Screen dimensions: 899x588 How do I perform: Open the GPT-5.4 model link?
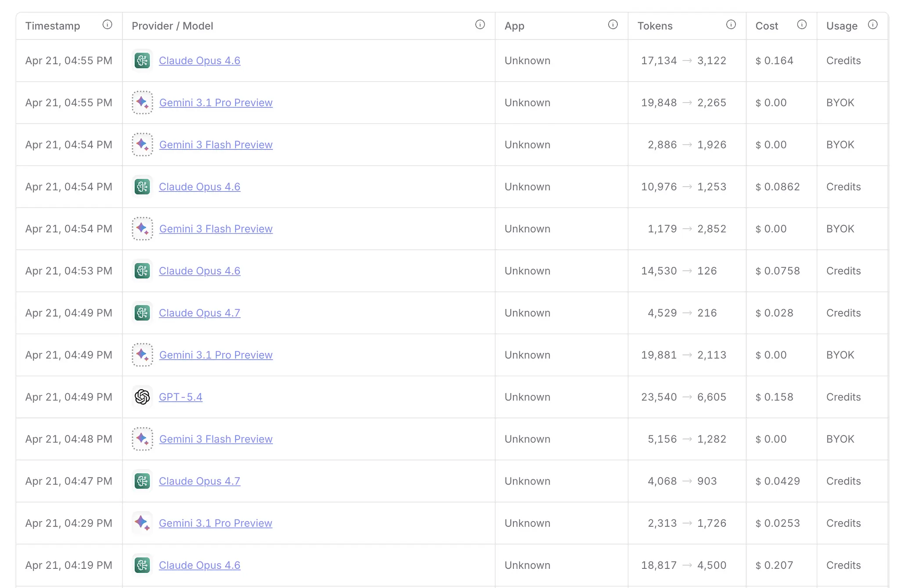pos(180,397)
